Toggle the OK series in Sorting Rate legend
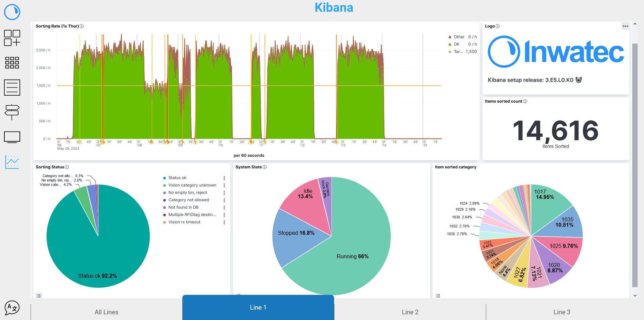 coord(457,44)
